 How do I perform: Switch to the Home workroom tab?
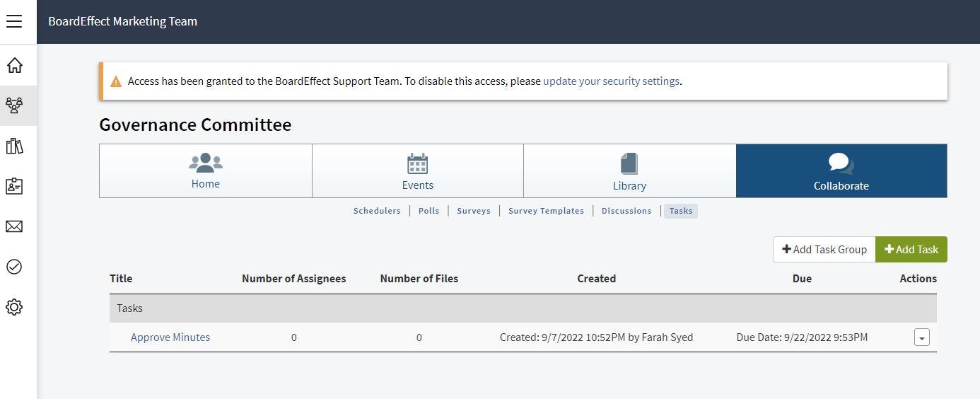pos(205,171)
